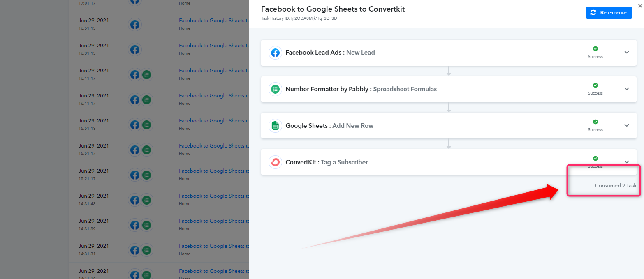Click the 16:31:15 timestamp
The height and width of the screenshot is (279, 644).
[x=87, y=53]
